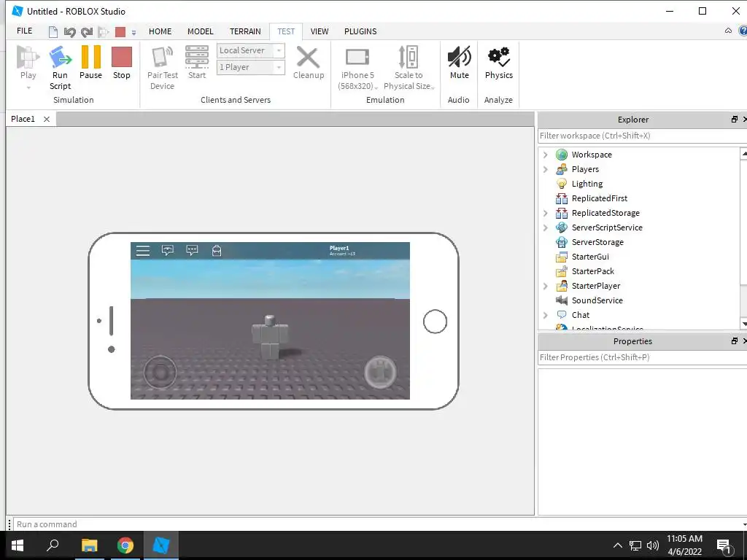The width and height of the screenshot is (747, 560).
Task: Undock the Properties panel
Action: [734, 341]
